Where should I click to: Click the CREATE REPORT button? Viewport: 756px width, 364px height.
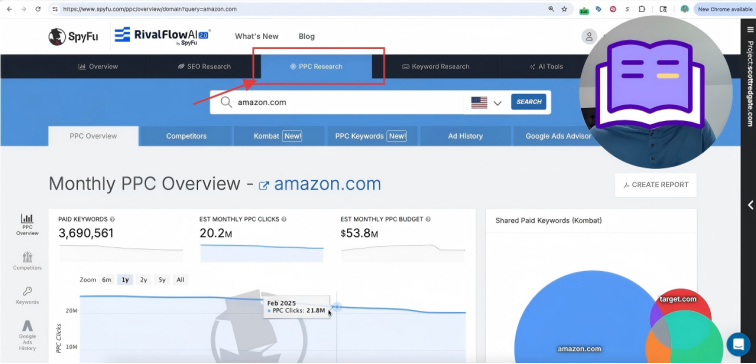[655, 185]
